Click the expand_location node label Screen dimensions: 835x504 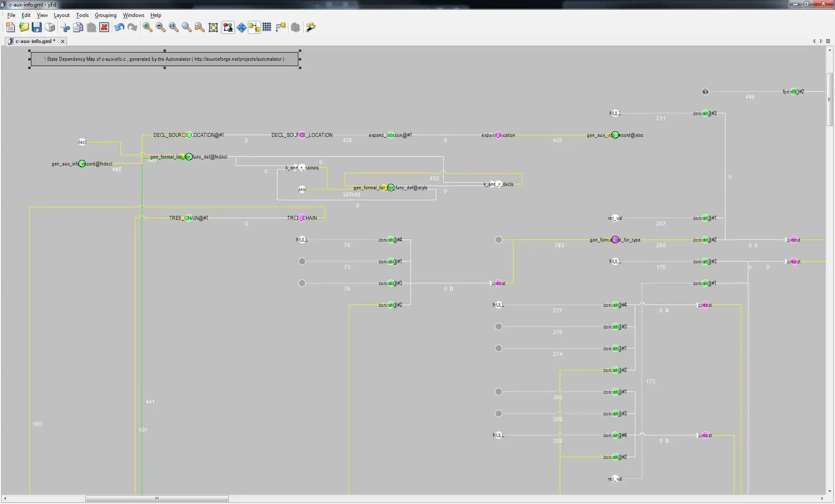(498, 135)
